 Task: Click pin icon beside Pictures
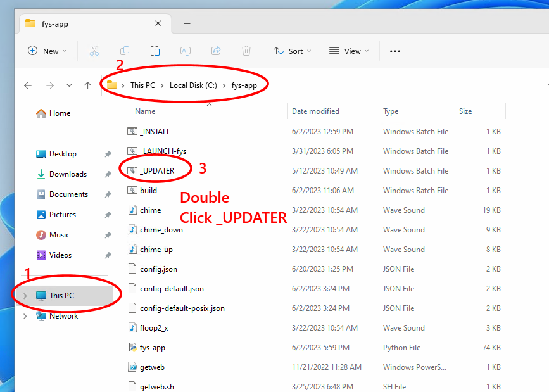tap(108, 215)
